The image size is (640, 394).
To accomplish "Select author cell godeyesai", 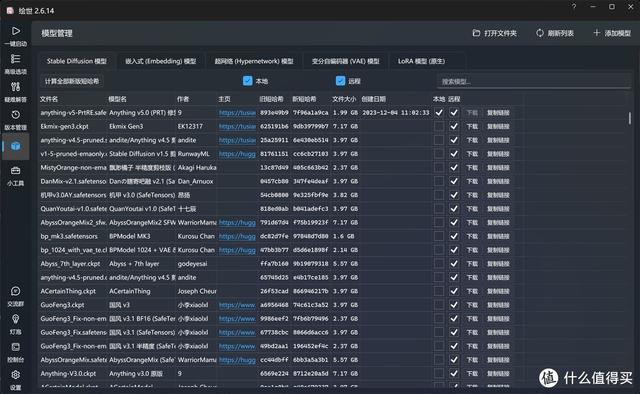I will point(192,264).
